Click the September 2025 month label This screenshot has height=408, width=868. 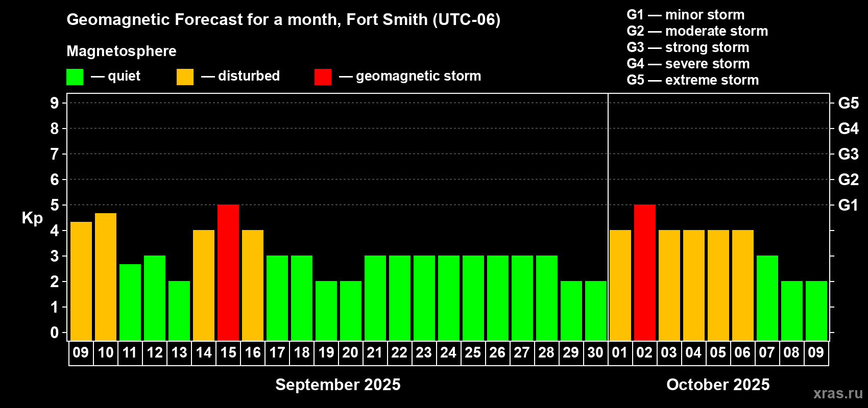(338, 385)
